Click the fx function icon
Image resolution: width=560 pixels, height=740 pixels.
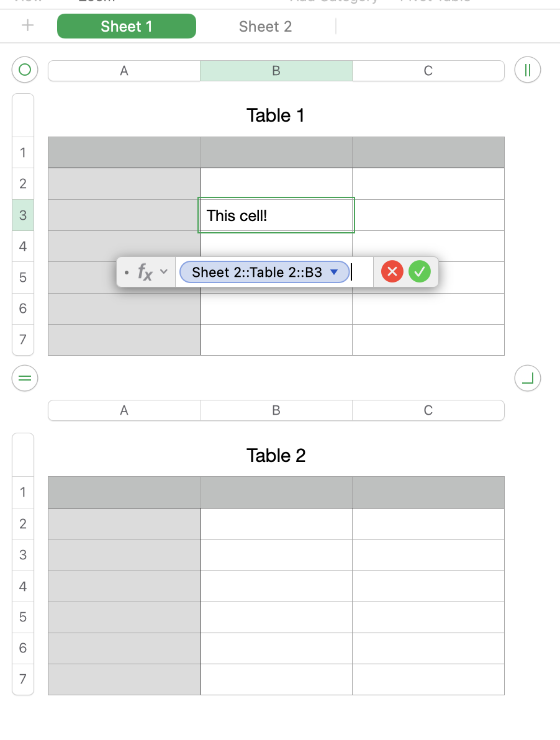(x=144, y=272)
